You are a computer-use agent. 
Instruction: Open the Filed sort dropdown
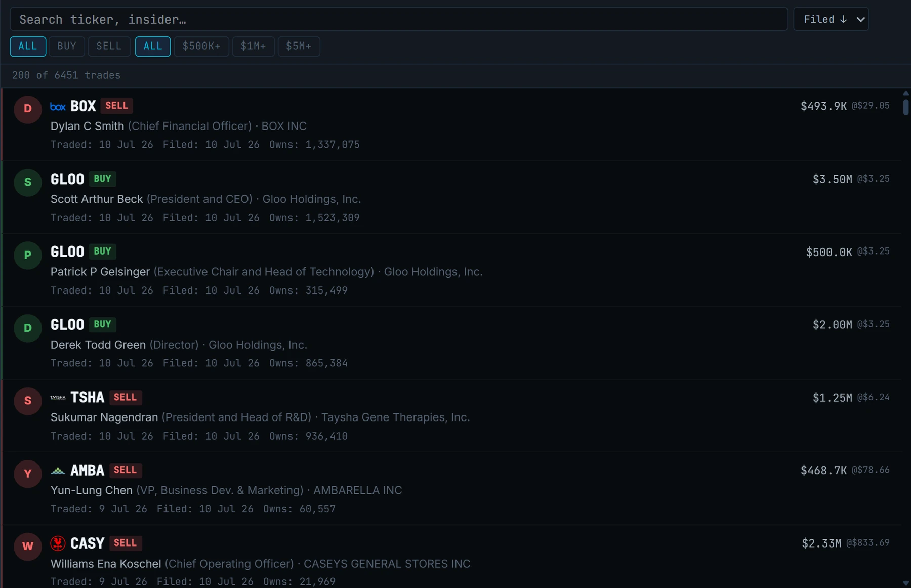pyautogui.click(x=831, y=19)
